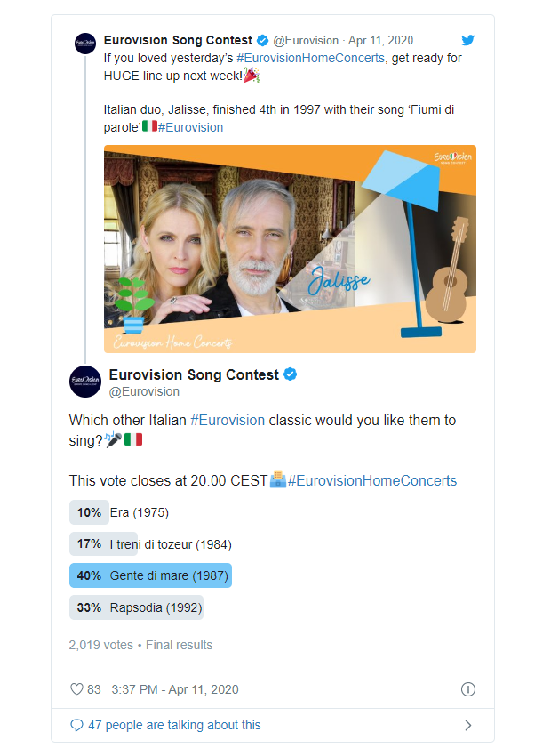Open the #Eurovision hashtag after 'parole'
Viewport: 535px width, 756px height.
tap(191, 127)
